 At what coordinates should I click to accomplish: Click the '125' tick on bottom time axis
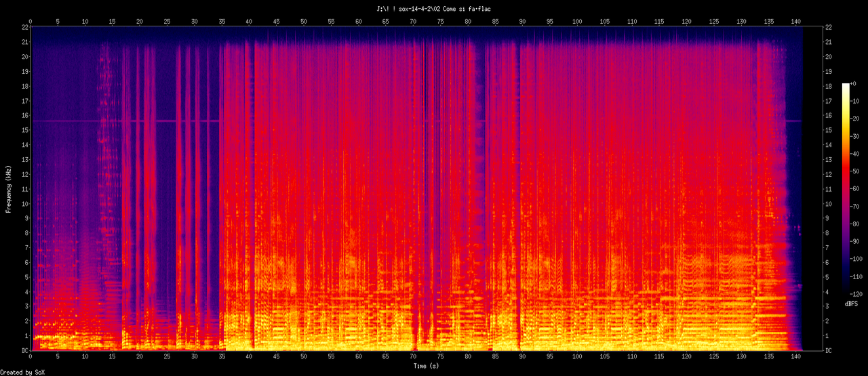(714, 356)
